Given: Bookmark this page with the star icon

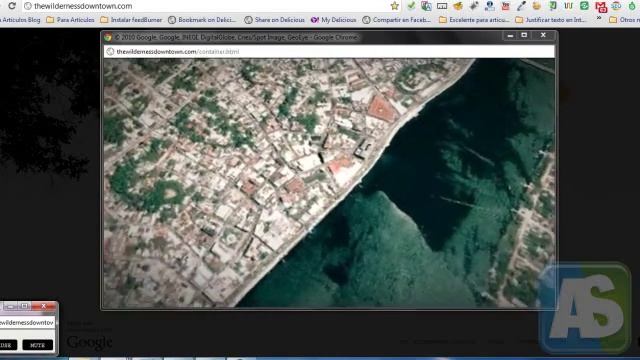Looking at the screenshot, I should coord(395,6).
